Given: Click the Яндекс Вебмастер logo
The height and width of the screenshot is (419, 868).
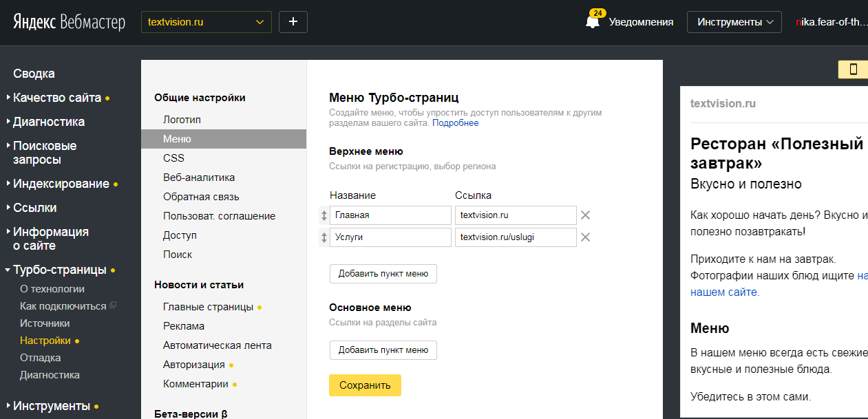Looking at the screenshot, I should click(x=65, y=21).
